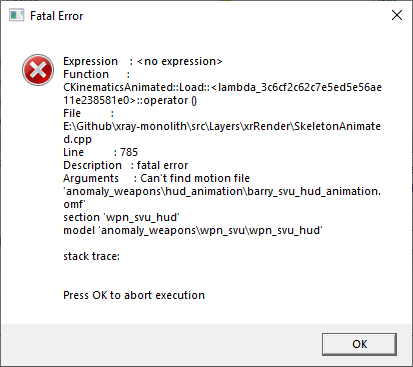This screenshot has height=367, width=413.
Task: Click the Arguments label in the error text
Action: pyautogui.click(x=91, y=178)
